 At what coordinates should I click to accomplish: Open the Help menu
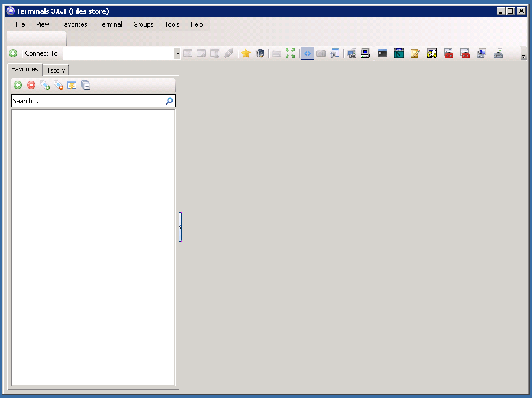[x=196, y=24]
